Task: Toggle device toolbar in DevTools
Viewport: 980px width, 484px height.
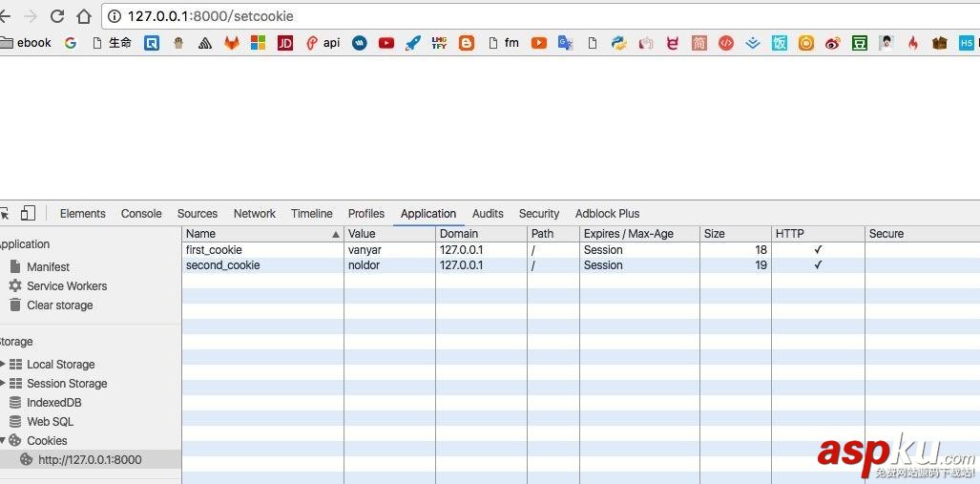Action: (x=28, y=213)
